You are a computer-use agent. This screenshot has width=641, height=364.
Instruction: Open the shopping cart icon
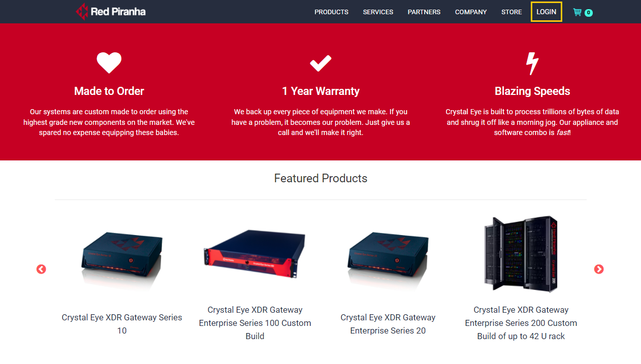click(577, 12)
